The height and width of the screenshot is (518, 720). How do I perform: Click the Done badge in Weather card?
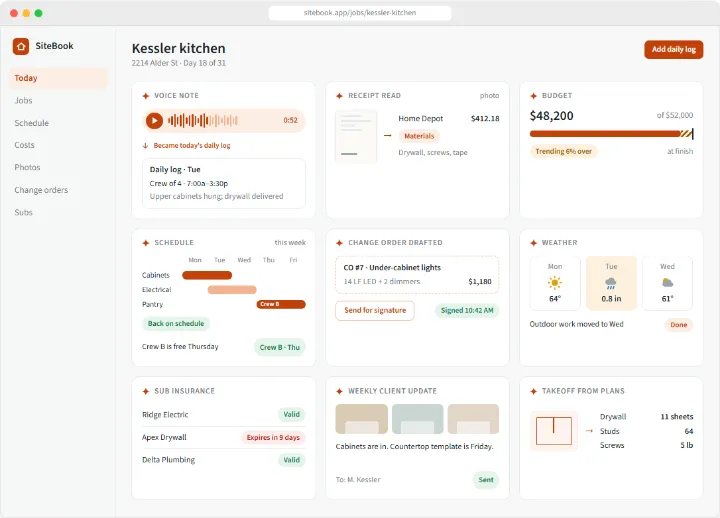[x=678, y=325]
